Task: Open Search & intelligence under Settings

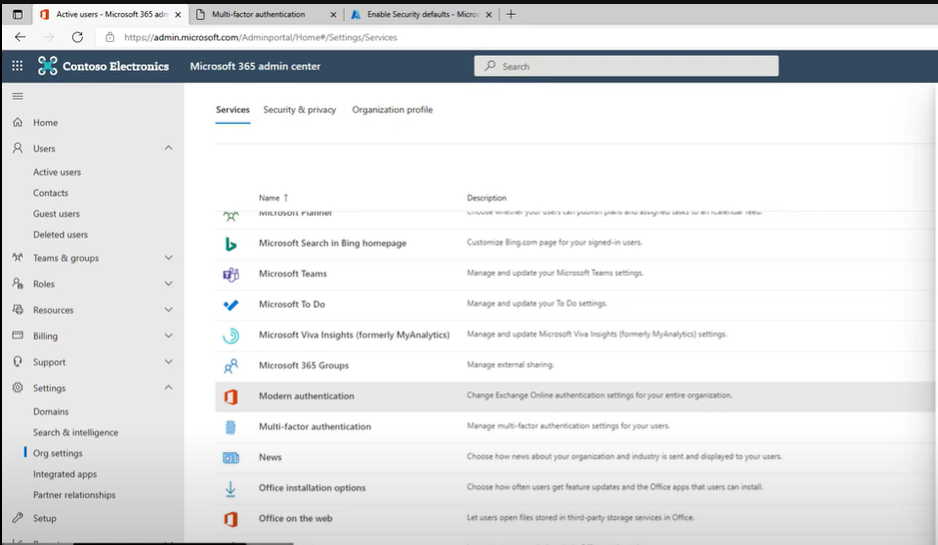Action: [x=76, y=433]
